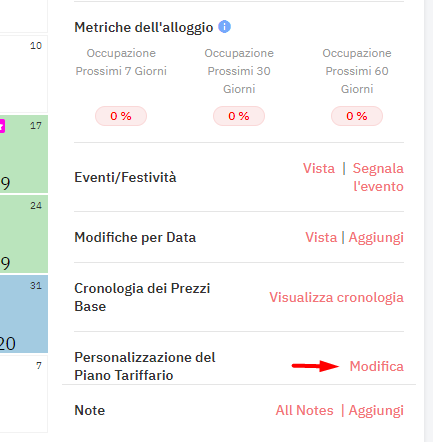Click Modifica for Piano Tariffario
The image size is (433, 442).
click(x=377, y=366)
